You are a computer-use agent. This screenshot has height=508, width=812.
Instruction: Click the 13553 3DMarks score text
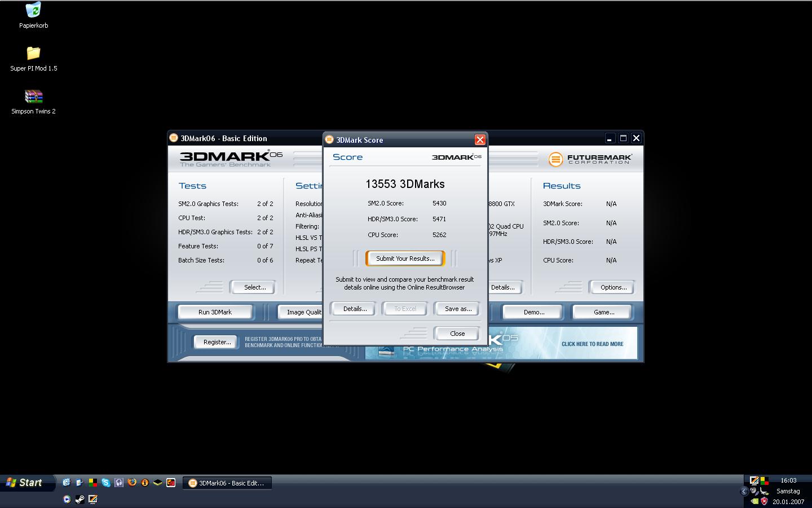405,184
